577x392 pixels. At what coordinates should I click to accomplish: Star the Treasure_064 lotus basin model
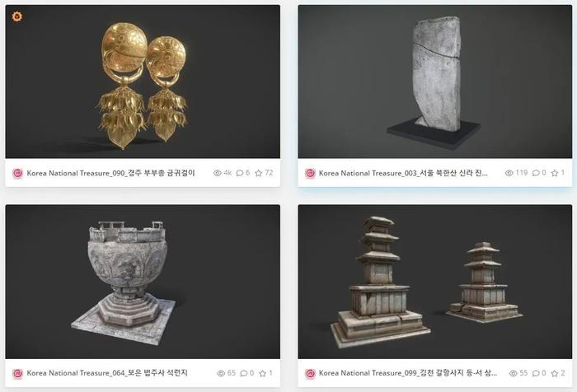pos(262,373)
